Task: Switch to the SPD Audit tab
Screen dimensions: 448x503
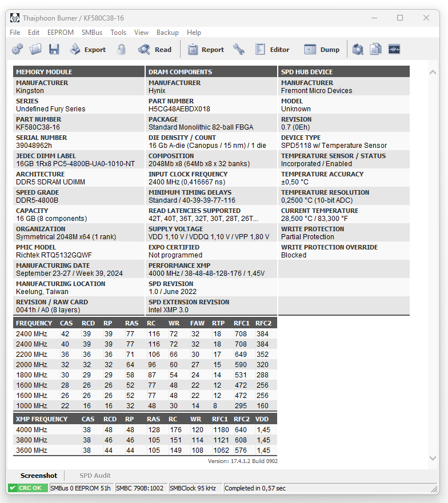Action: (x=95, y=476)
